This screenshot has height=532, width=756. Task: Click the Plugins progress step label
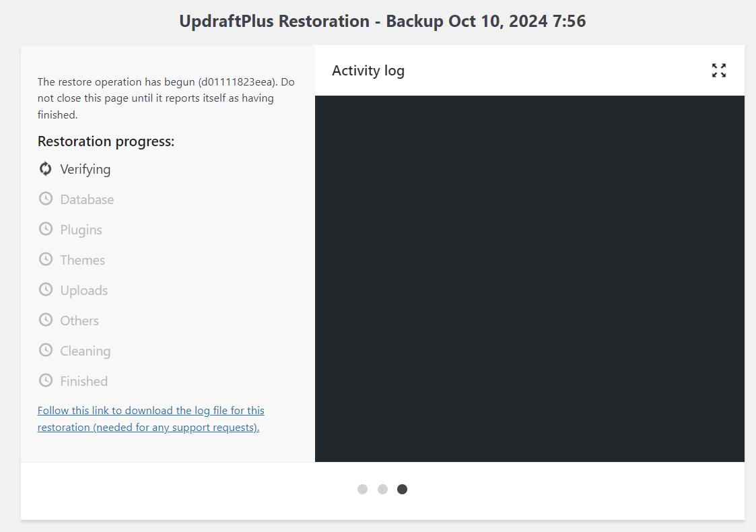click(x=81, y=230)
